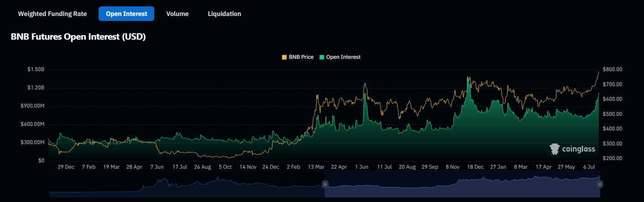The image size is (644, 202).
Task: Click the selected range in the overview navigator
Action: (462, 184)
